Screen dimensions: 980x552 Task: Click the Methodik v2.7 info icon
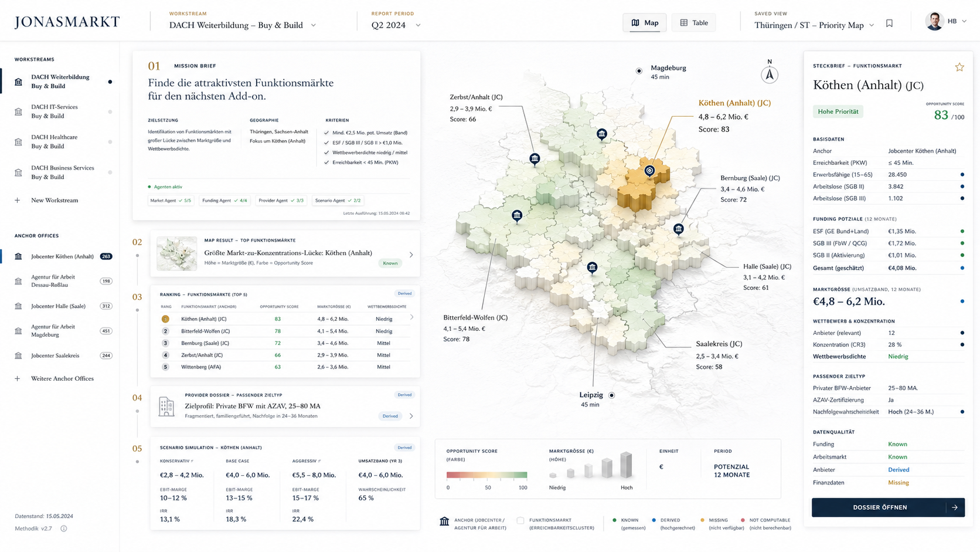pyautogui.click(x=64, y=529)
